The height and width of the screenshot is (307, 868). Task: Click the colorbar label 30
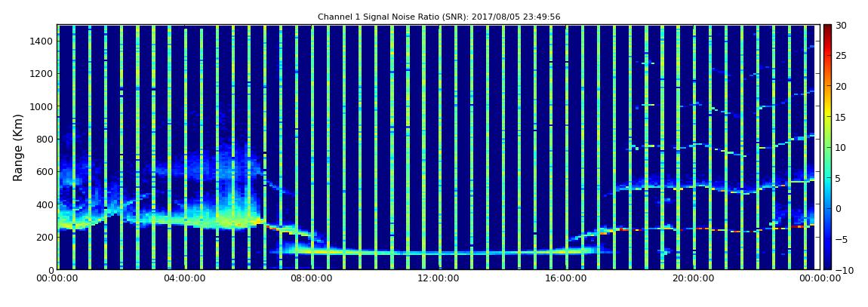(841, 25)
